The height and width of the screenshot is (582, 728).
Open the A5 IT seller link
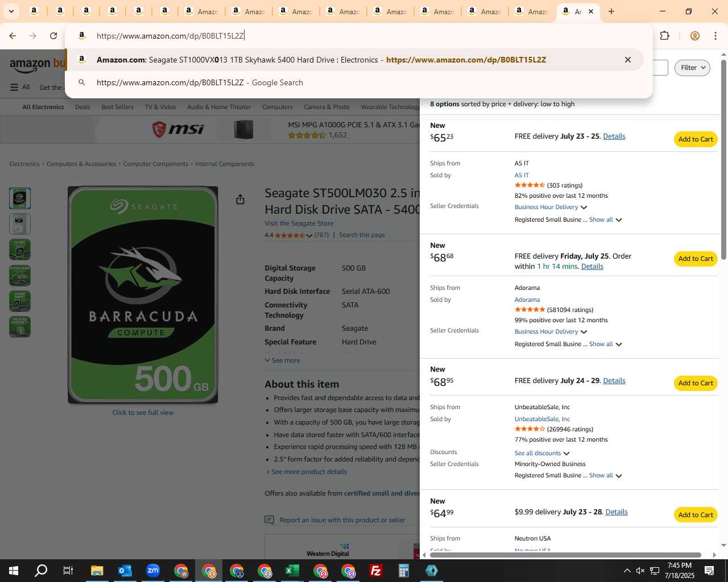click(x=522, y=175)
